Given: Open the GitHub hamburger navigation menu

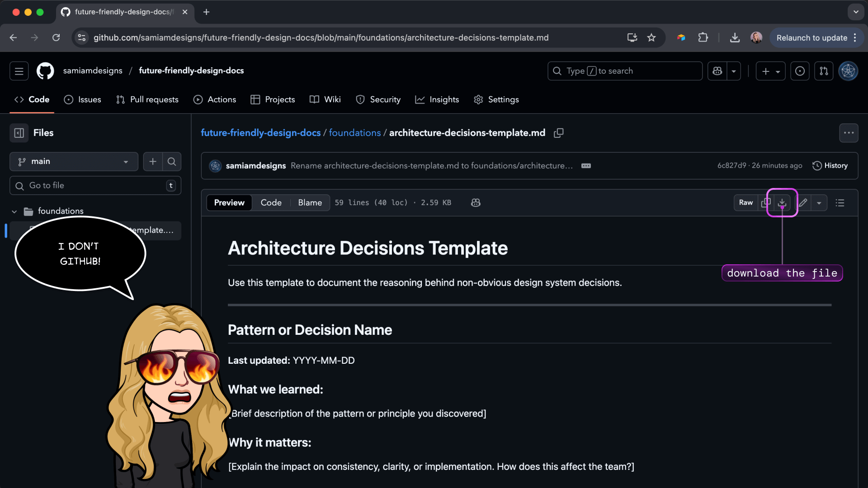Looking at the screenshot, I should click(x=19, y=71).
